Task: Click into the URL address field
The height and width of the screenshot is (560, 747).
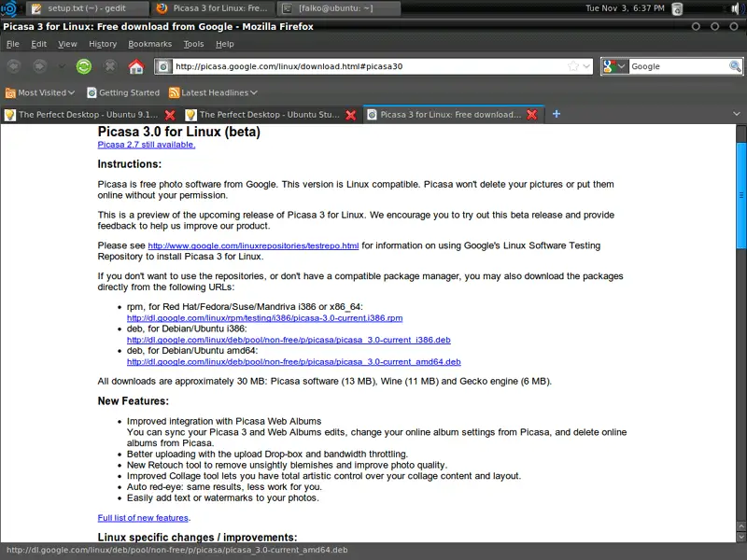Action: tap(370, 66)
